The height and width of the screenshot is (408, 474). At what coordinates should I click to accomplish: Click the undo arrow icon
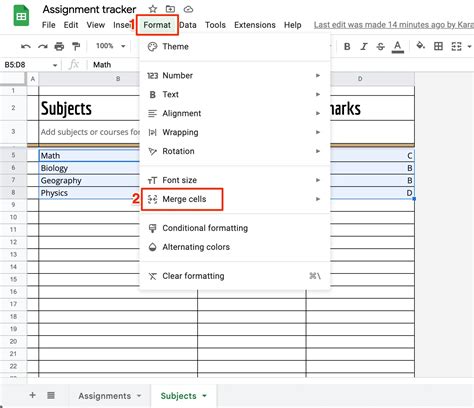coord(26,46)
